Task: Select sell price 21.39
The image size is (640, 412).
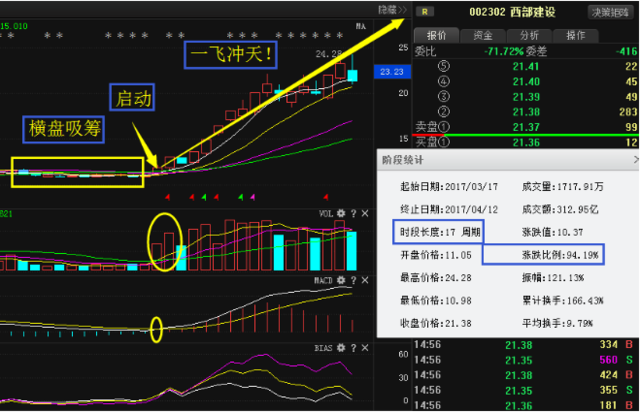Action: click(526, 97)
